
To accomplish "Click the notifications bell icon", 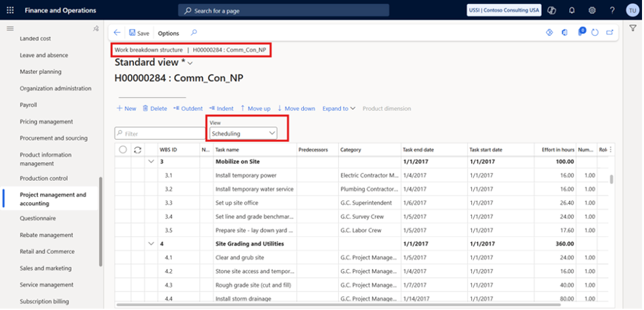I will pos(571,11).
